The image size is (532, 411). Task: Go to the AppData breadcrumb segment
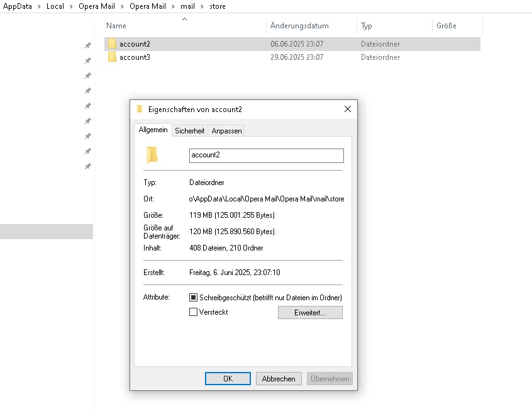[x=18, y=6]
